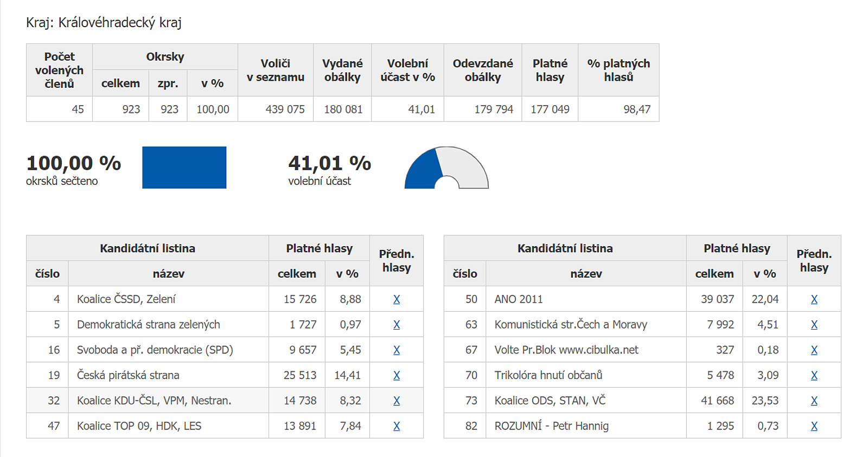Click percentage value '14,41'

[348, 375]
